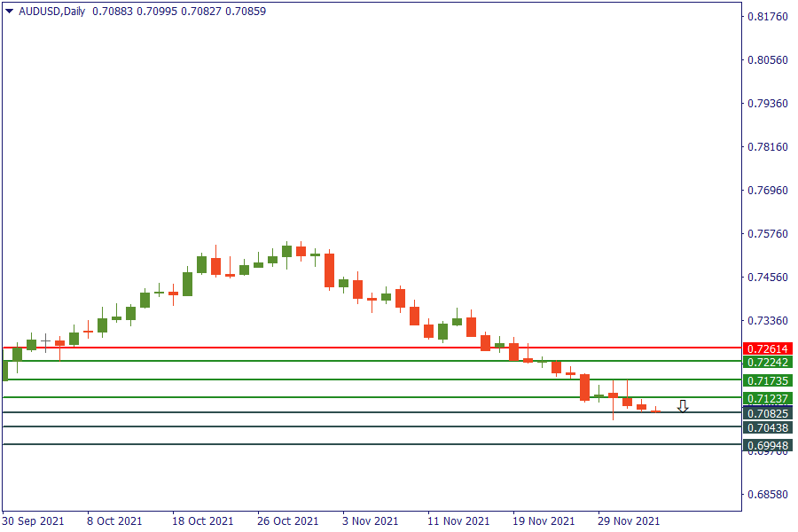798x532 pixels.
Task: Click the 19 Nov 2021 date label
Action: click(x=543, y=521)
